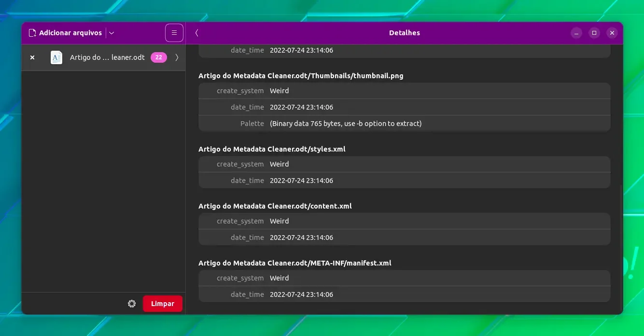
Task: Open cleaning settings gear icon
Action: [x=132, y=304]
